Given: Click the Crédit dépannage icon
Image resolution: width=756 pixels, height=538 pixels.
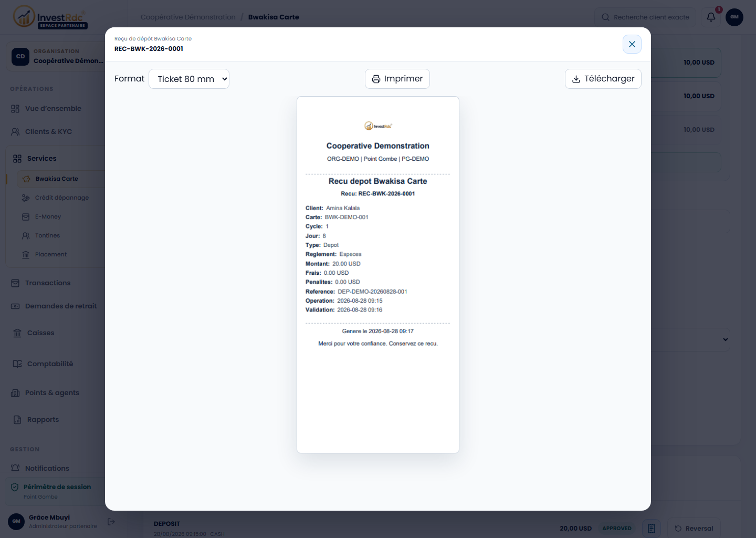Looking at the screenshot, I should coord(26,198).
